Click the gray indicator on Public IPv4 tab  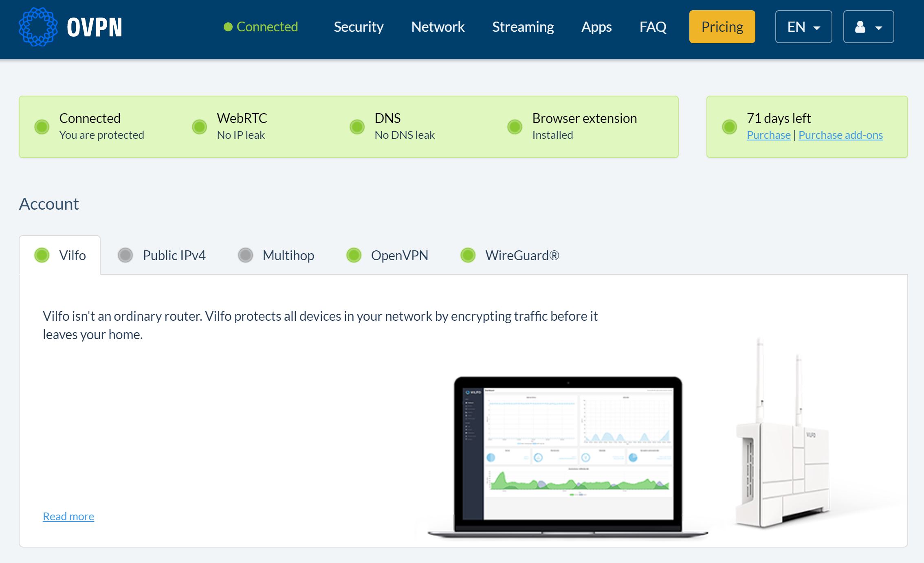pos(125,255)
